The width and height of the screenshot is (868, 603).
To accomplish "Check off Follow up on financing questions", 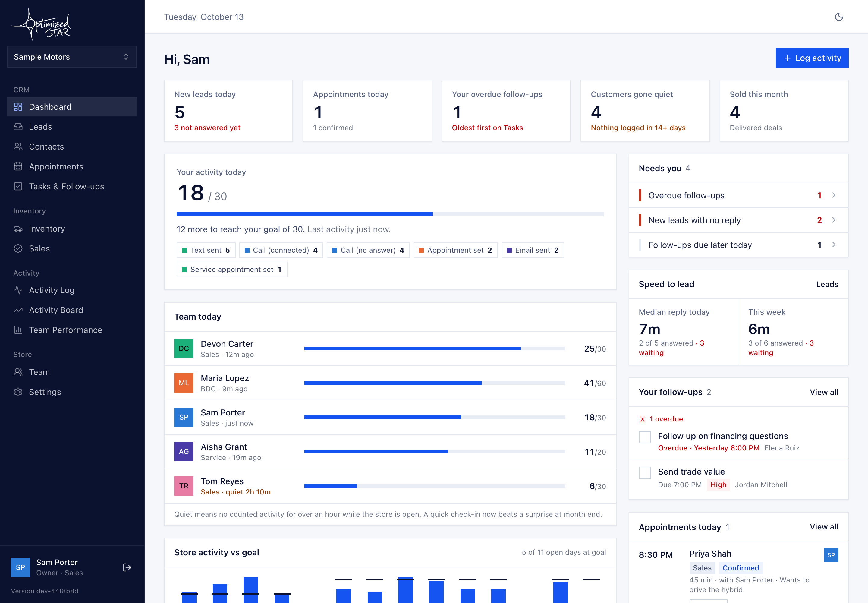I will point(645,437).
